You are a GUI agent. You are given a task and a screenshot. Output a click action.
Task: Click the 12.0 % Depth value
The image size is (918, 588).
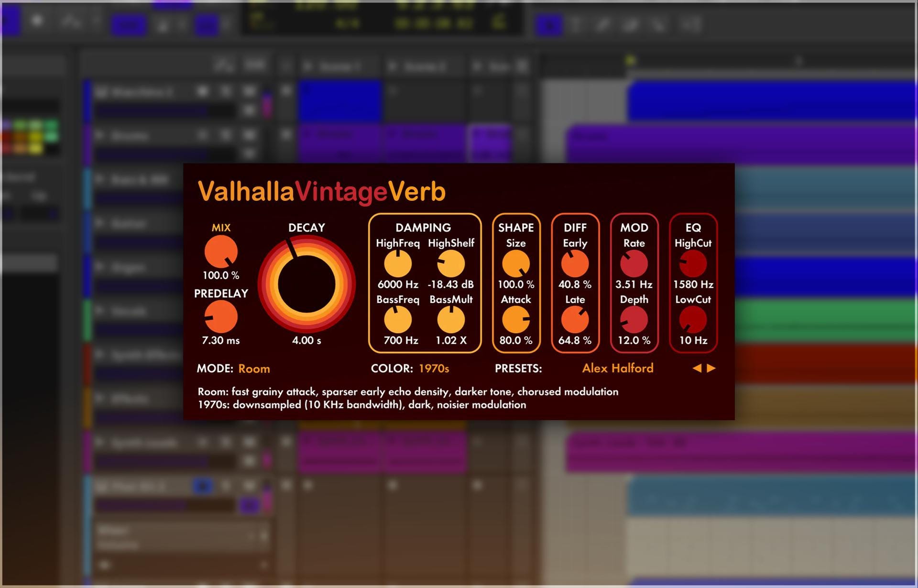pyautogui.click(x=634, y=340)
